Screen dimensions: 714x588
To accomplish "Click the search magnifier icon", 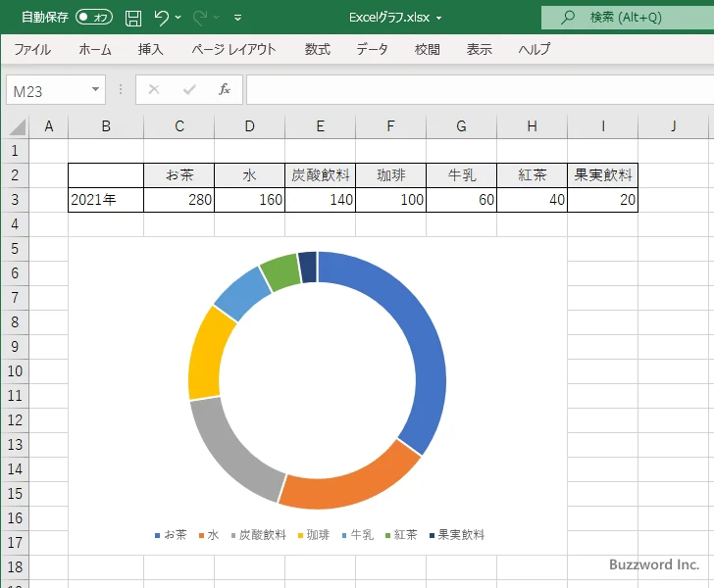I will [567, 18].
